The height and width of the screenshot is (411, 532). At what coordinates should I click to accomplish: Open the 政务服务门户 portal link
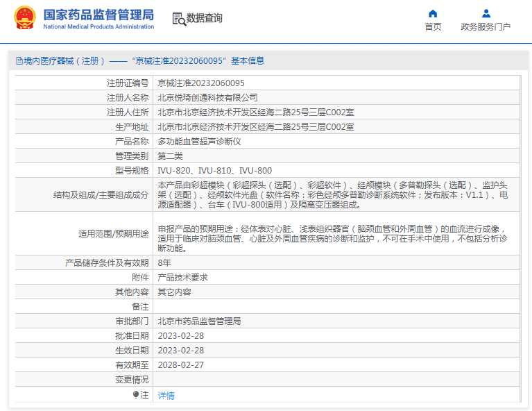[486, 27]
